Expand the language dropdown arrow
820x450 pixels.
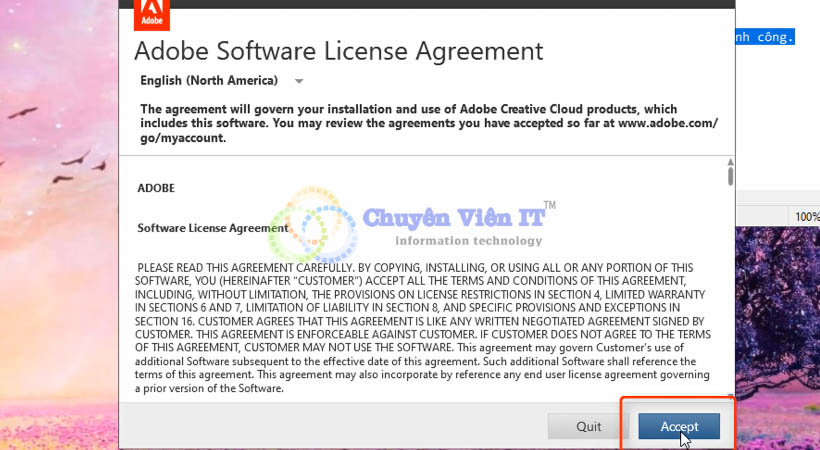(x=299, y=81)
